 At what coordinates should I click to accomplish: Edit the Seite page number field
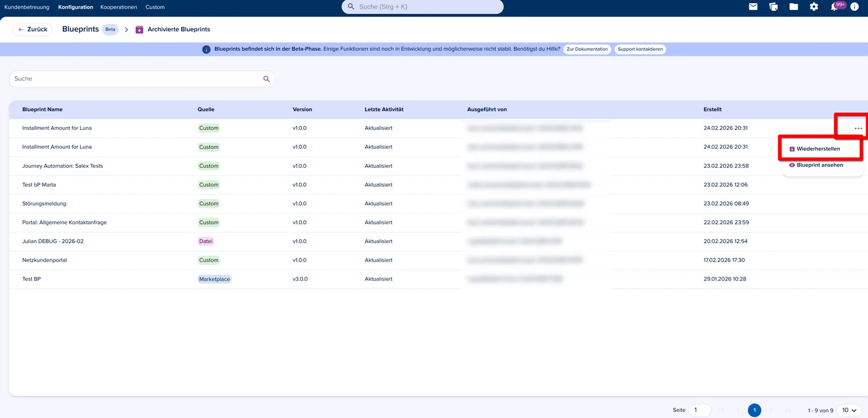click(x=700, y=410)
